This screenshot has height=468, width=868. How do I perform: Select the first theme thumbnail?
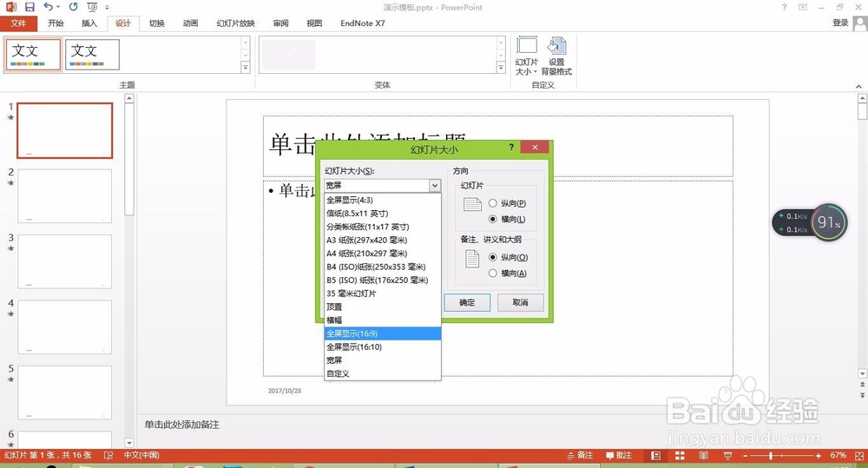(33, 55)
